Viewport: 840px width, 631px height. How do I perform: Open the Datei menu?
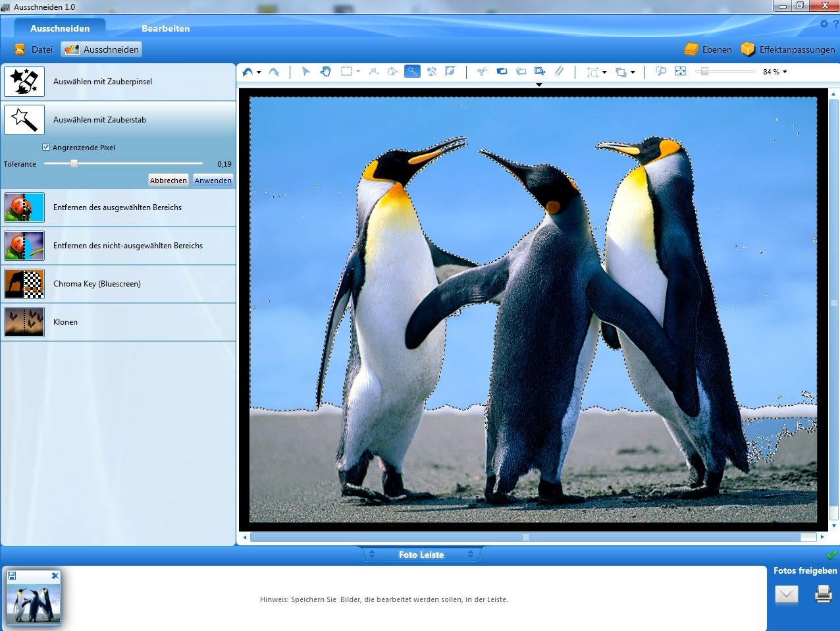click(x=34, y=49)
